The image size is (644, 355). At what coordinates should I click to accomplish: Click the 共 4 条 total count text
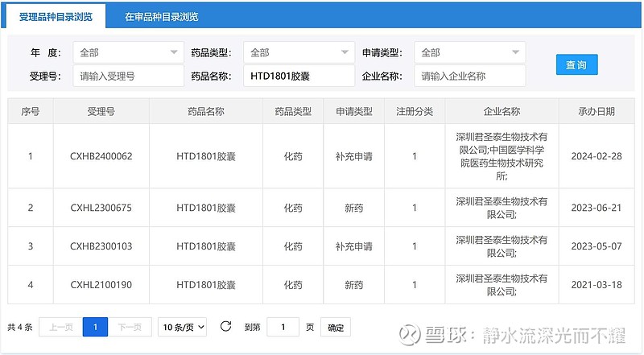[19, 328]
